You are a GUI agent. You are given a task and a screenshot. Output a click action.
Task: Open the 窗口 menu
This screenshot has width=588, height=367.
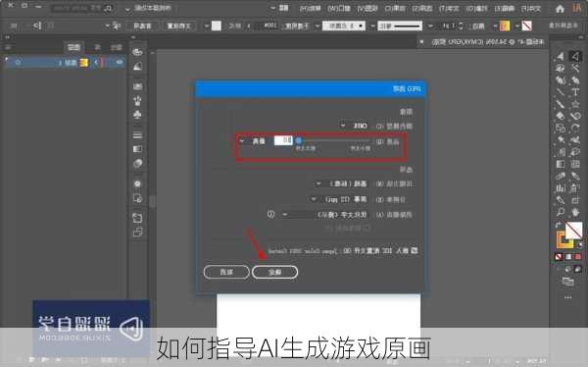(339, 8)
